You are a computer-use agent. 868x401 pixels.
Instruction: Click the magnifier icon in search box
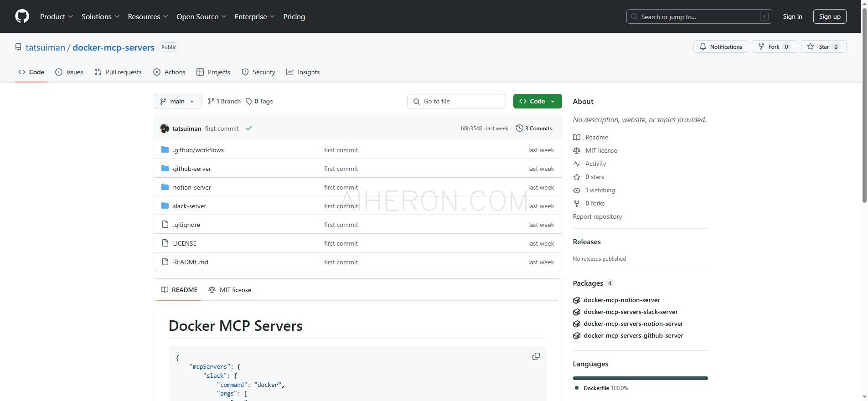pos(634,17)
